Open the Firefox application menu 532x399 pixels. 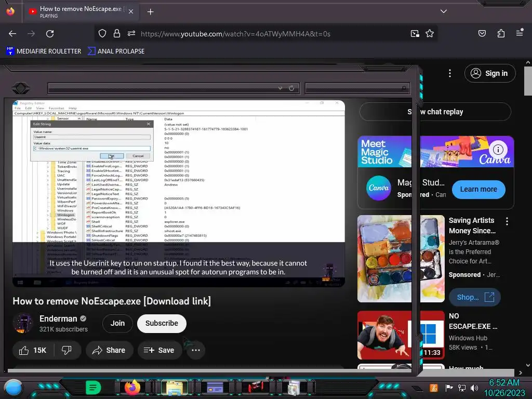pos(520,33)
